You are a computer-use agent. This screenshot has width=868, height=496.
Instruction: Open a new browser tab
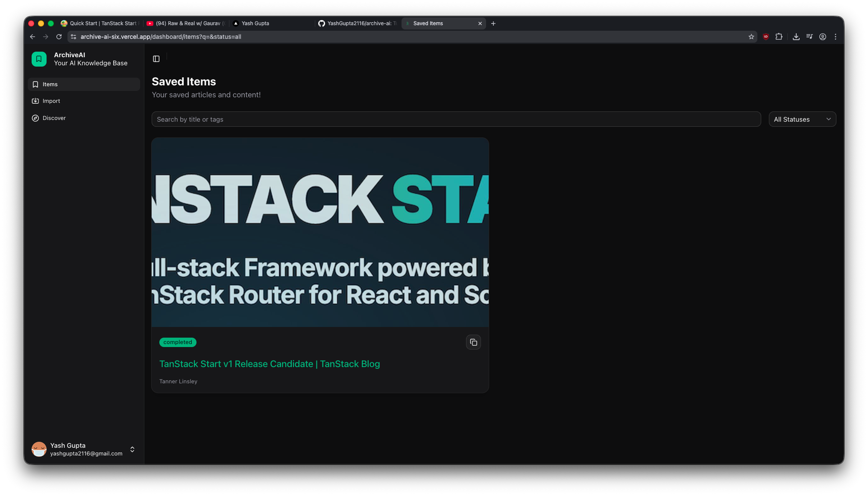[493, 23]
